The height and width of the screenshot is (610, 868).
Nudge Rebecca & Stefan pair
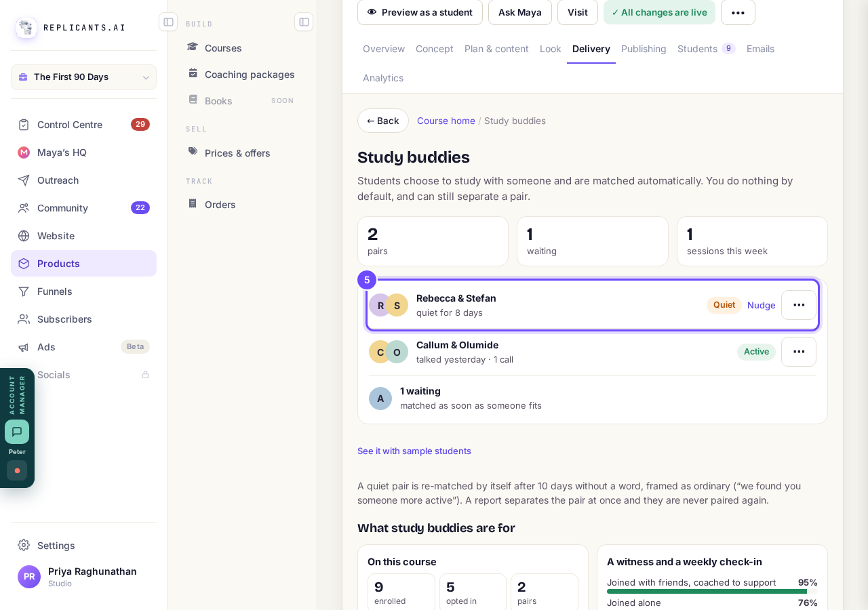pyautogui.click(x=762, y=305)
